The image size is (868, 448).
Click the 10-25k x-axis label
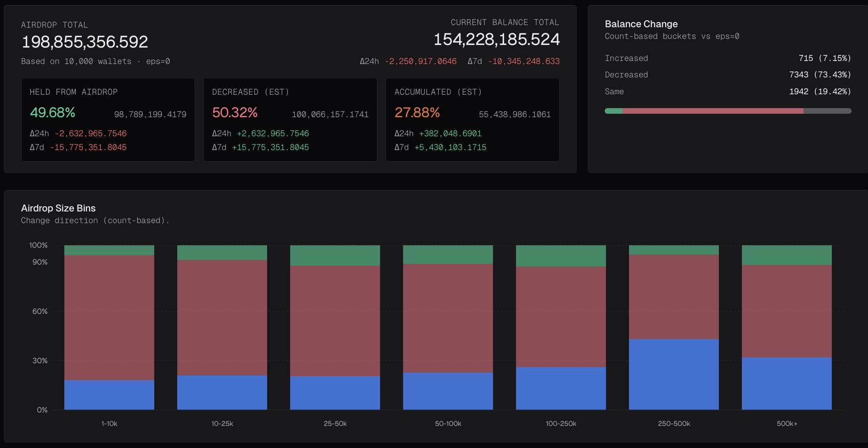(x=222, y=424)
